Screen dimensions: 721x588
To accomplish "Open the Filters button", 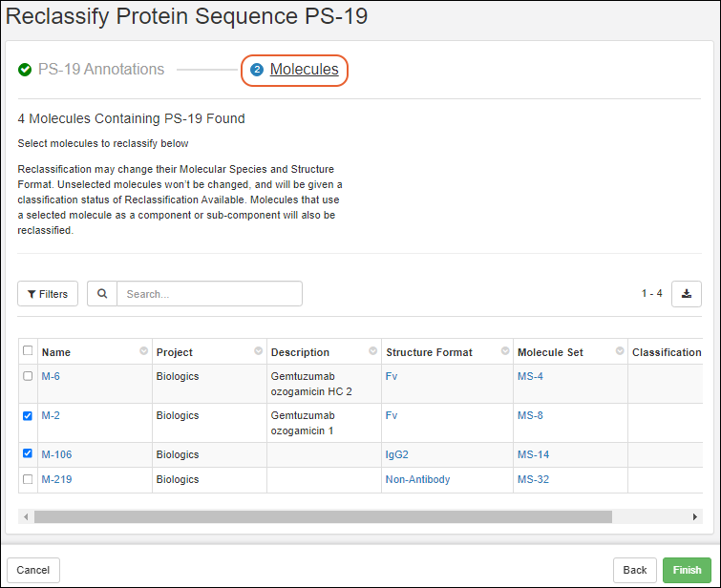I will coord(48,294).
